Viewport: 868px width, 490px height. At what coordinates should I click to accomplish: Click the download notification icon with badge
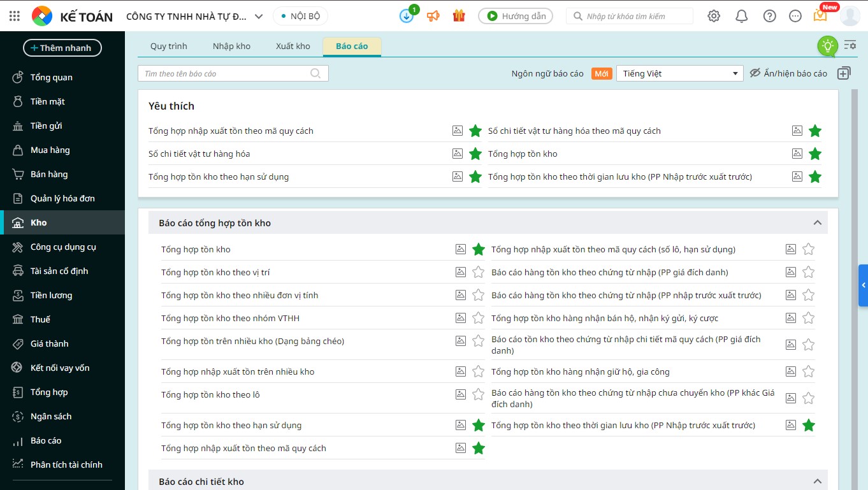407,15
